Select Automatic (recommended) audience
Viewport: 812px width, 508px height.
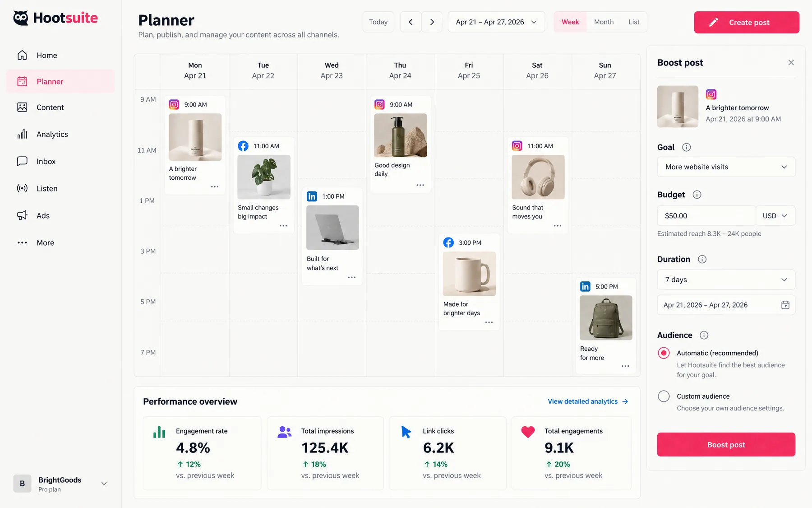pyautogui.click(x=664, y=353)
